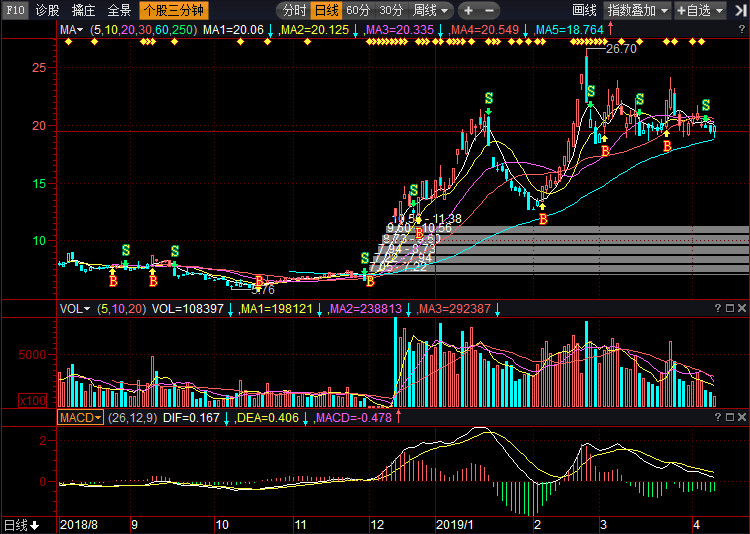Open the +自选 watchlist dropdown
Image resolution: width=750 pixels, height=534 pixels.
point(704,10)
